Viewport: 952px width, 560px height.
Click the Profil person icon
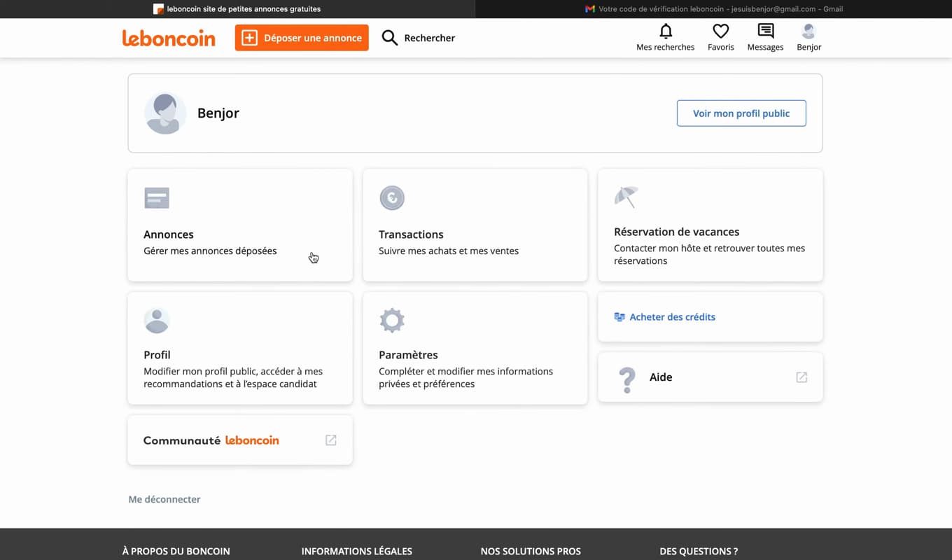157,321
